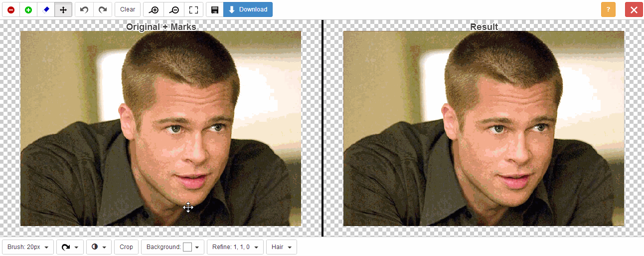The height and width of the screenshot is (256, 644).
Task: Activate the pan/move tool
Action: click(x=63, y=9)
